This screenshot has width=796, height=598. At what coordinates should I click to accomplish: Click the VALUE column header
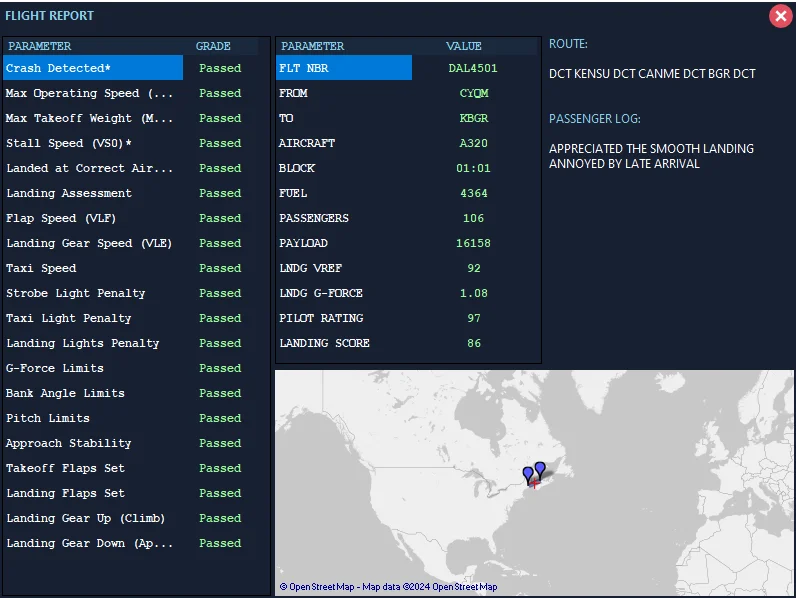click(463, 46)
